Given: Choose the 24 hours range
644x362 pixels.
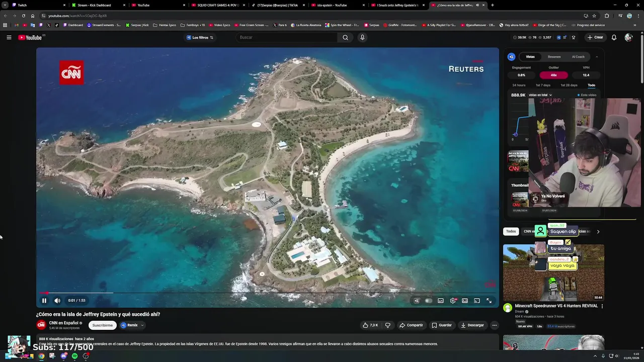Looking at the screenshot, I should (519, 85).
